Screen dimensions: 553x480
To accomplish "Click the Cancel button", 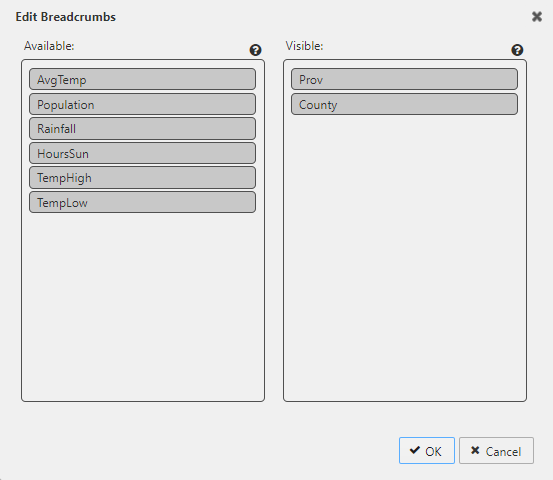I will click(496, 451).
